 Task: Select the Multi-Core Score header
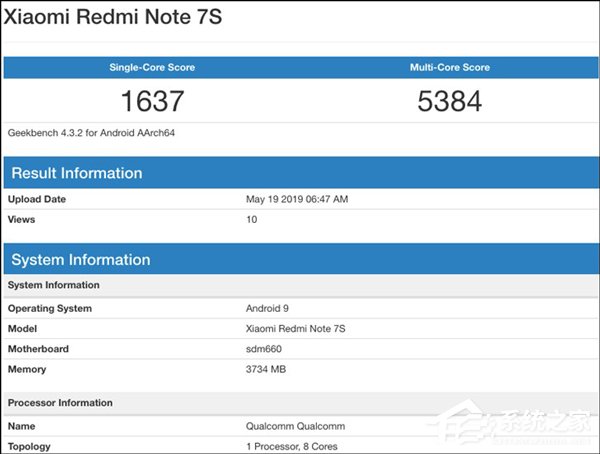pyautogui.click(x=450, y=67)
